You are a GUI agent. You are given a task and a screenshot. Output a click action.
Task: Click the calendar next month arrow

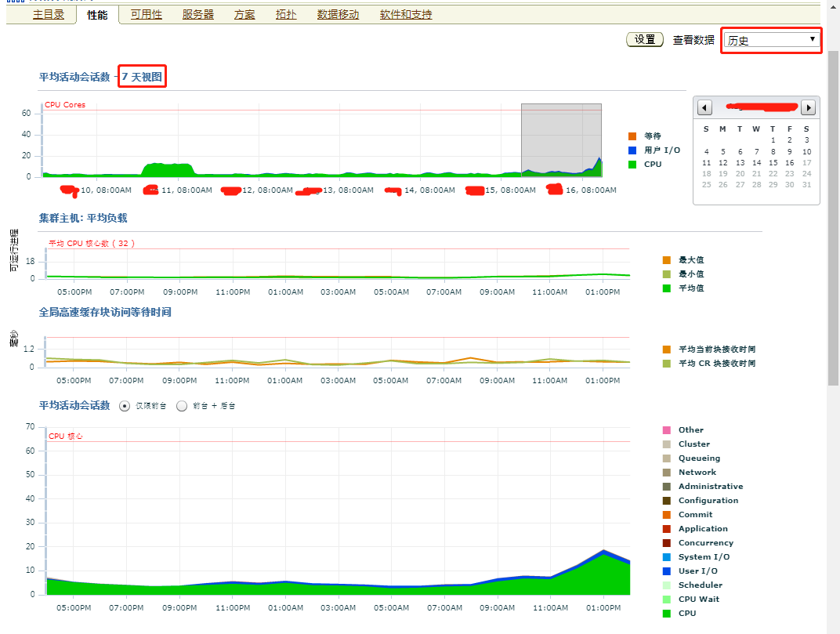click(x=808, y=107)
